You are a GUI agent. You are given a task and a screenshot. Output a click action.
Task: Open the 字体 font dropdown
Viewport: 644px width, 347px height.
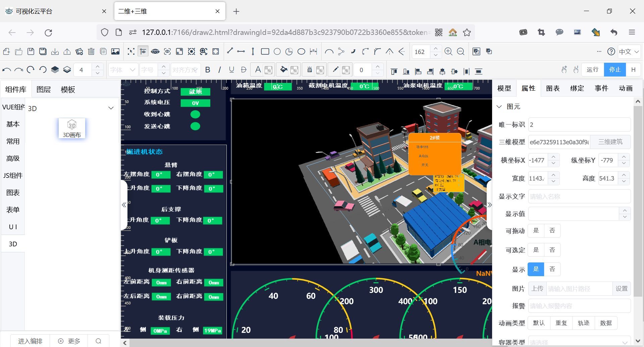(x=123, y=70)
